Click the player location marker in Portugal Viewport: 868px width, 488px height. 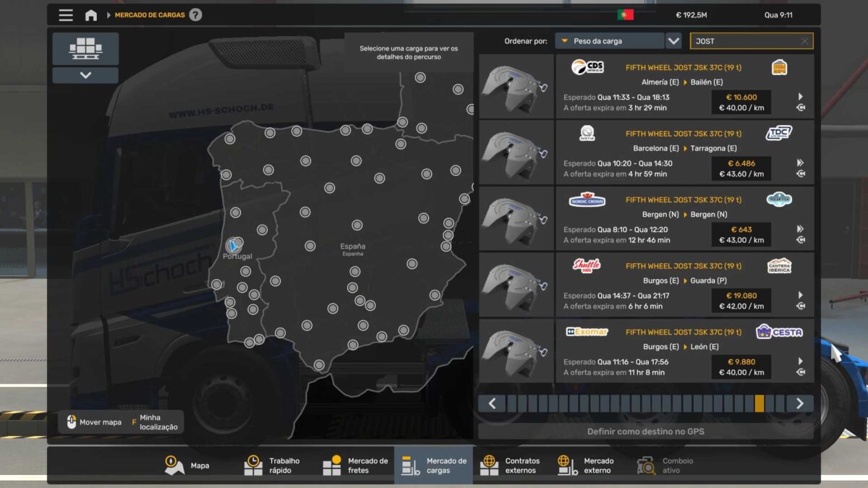[x=234, y=245]
